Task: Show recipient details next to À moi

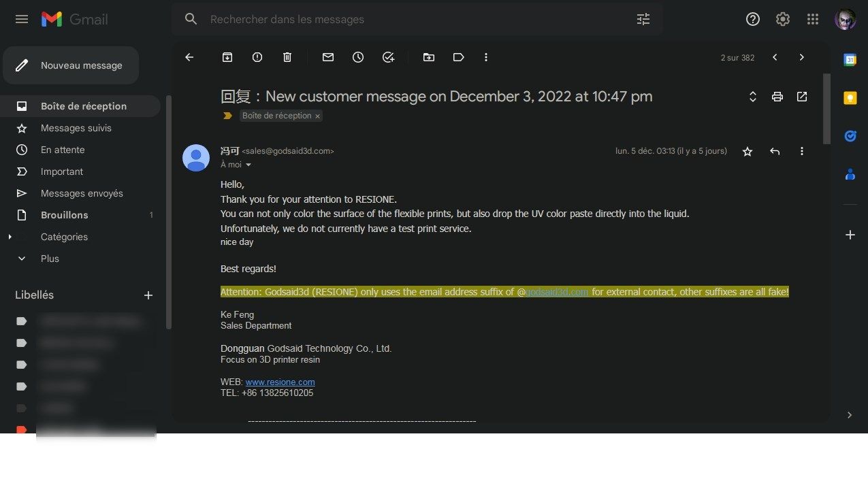Action: [248, 165]
